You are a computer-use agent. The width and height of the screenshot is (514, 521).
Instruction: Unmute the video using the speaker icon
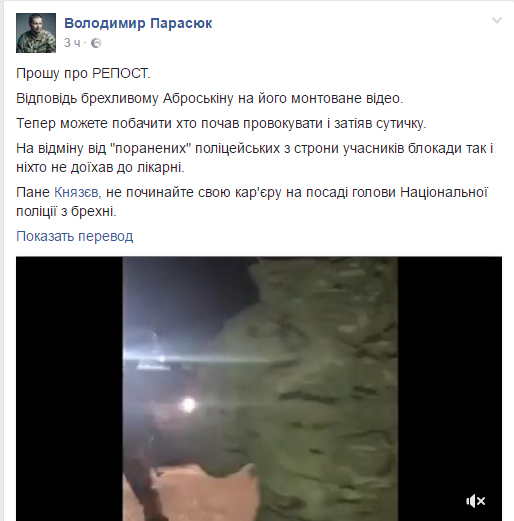point(476,501)
